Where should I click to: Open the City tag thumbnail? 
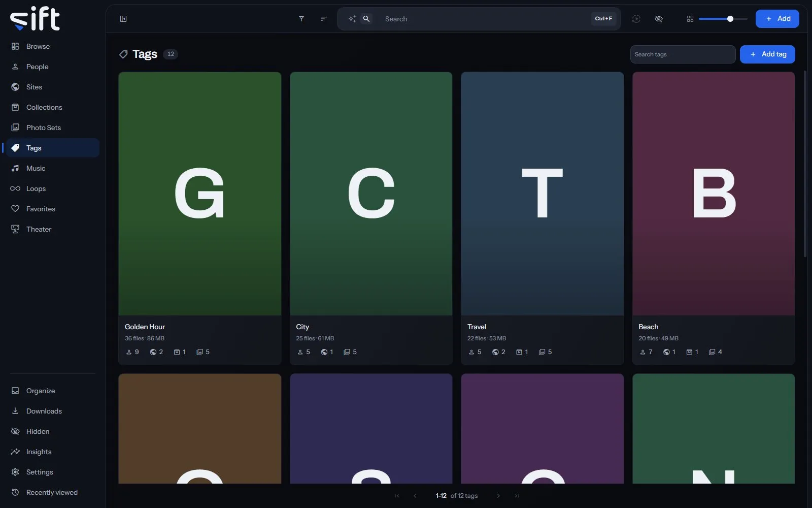click(x=371, y=194)
